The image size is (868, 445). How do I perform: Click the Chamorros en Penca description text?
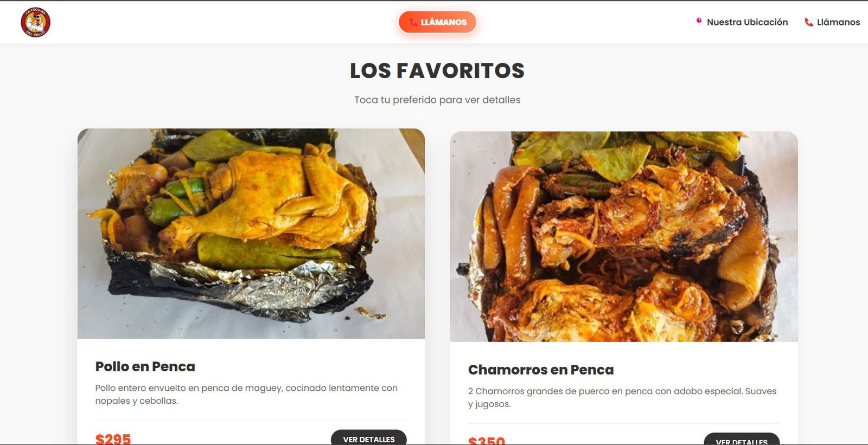click(622, 398)
